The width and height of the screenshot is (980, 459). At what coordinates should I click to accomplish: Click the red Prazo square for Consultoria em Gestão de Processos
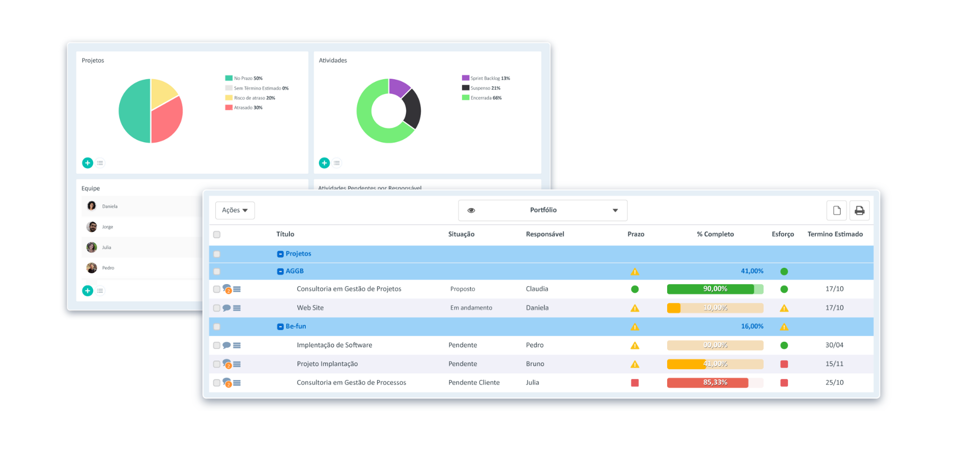(635, 383)
